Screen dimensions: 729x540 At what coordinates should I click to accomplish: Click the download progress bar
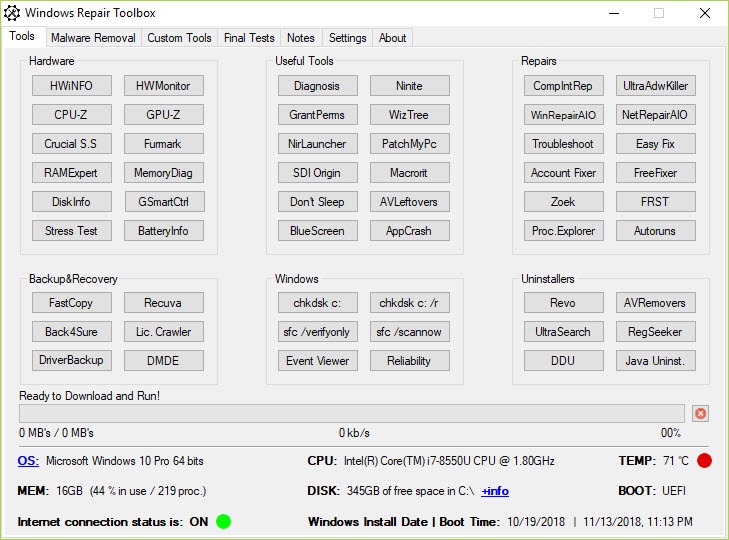352,413
